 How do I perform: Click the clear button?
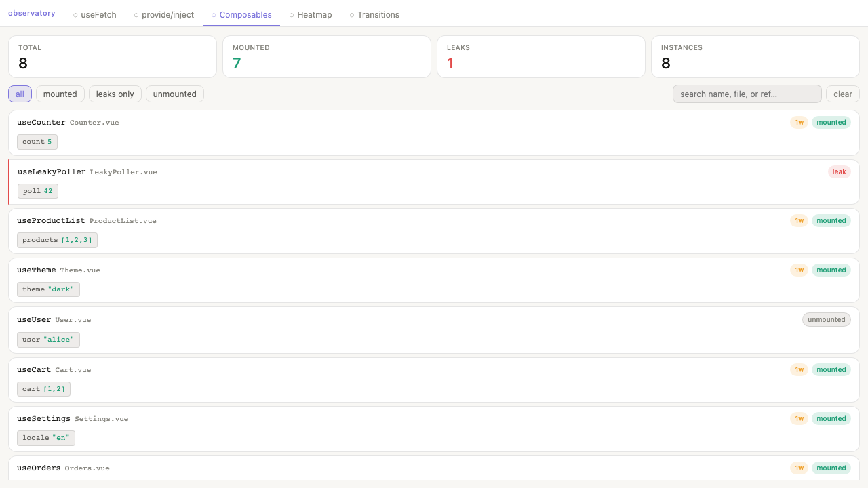[842, 94]
